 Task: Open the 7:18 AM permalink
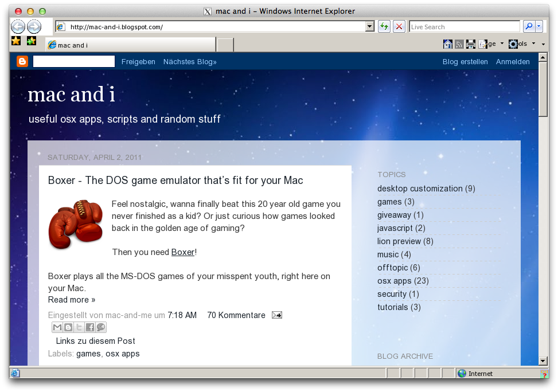coord(182,315)
